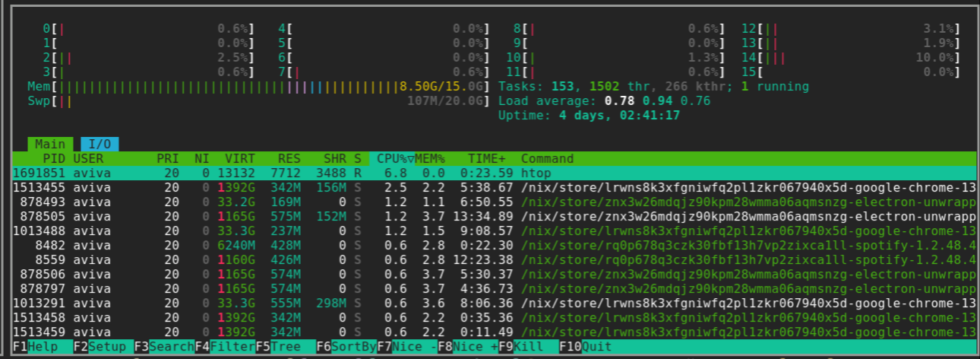Click F8 Nice + to raise niceness
980x359 pixels.
(x=467, y=347)
